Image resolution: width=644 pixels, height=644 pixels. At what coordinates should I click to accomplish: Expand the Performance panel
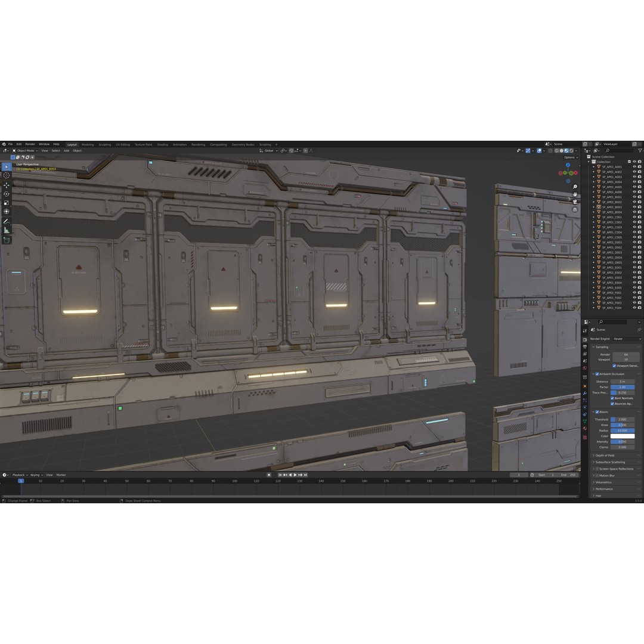pyautogui.click(x=603, y=489)
